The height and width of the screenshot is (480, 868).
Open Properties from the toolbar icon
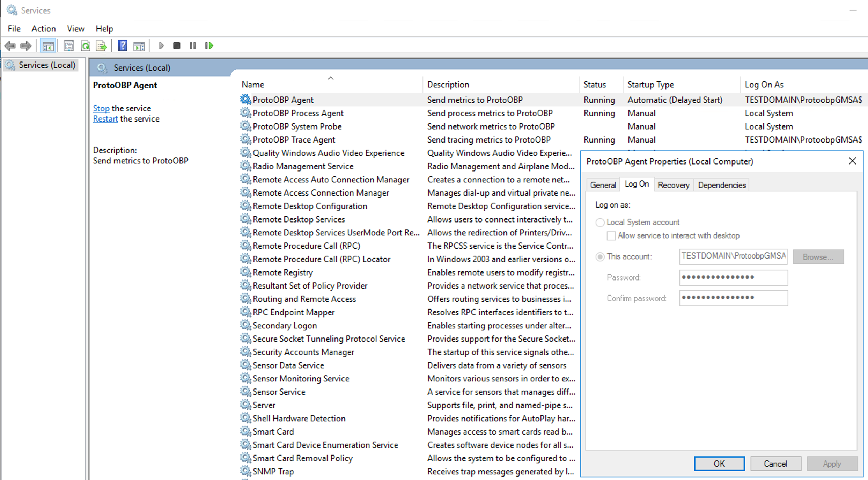[69, 46]
